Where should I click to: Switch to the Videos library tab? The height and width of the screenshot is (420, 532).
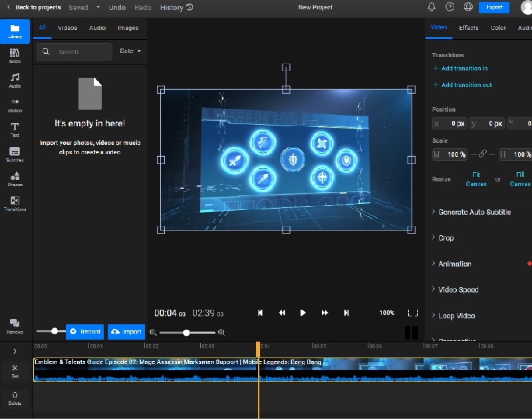click(67, 28)
